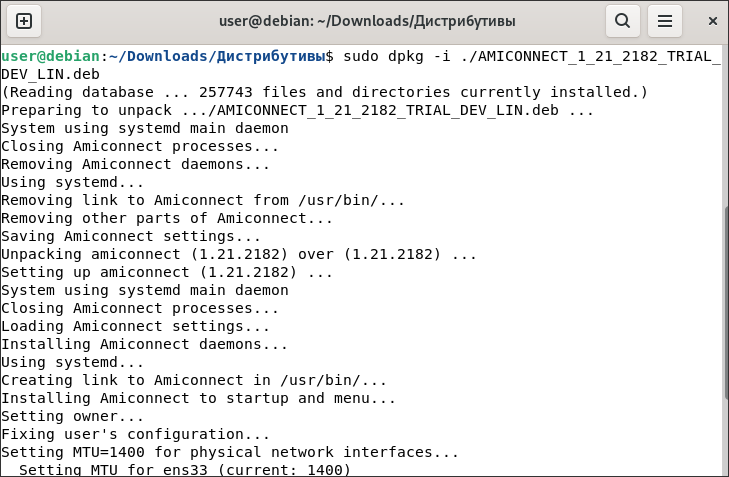Click 'Saving Amiconnect settings...' line
The height and width of the screenshot is (477, 729).
click(x=131, y=236)
